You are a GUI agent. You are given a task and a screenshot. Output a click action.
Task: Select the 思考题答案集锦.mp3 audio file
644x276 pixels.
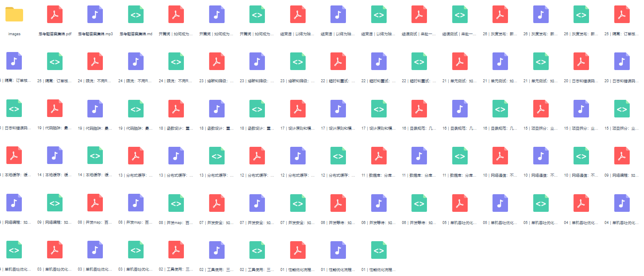(95, 15)
